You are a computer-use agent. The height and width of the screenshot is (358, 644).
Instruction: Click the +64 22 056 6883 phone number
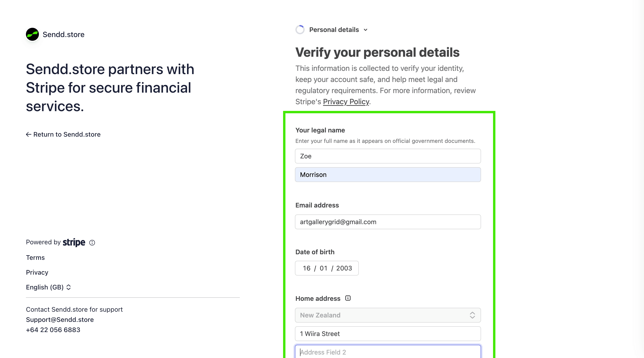[x=53, y=330]
